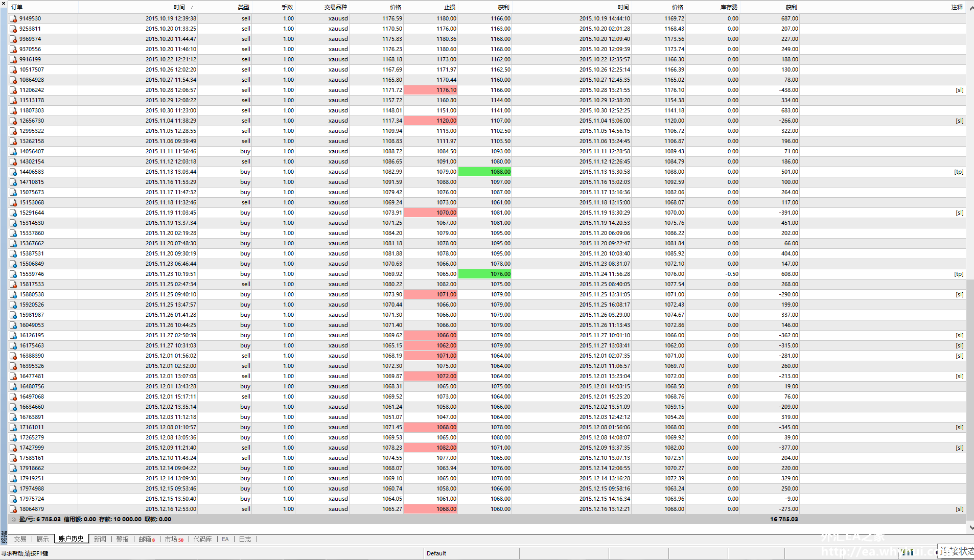Select the green take profit cell 1088.00

tap(485, 172)
